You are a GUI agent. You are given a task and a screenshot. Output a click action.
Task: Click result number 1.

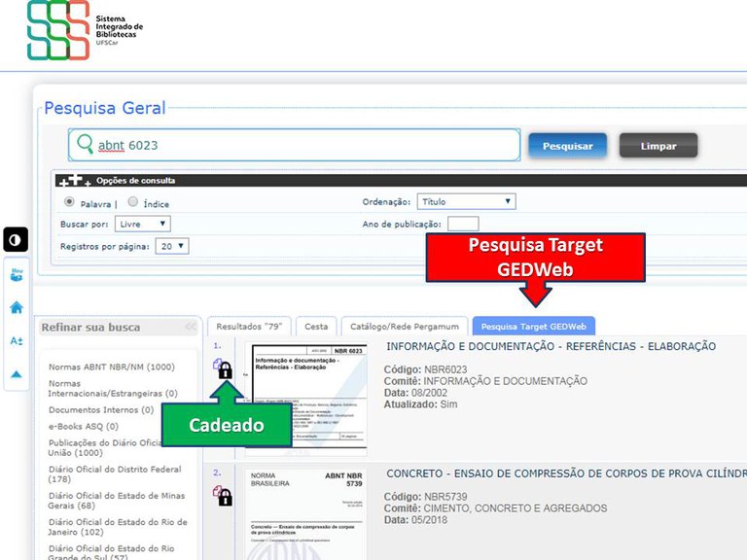pyautogui.click(x=217, y=346)
